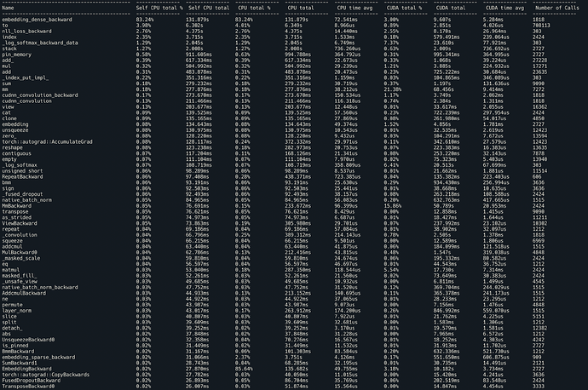This screenshot has height=390, width=588.
Task: Select the RepeatBackward row name
Action: (22, 177)
